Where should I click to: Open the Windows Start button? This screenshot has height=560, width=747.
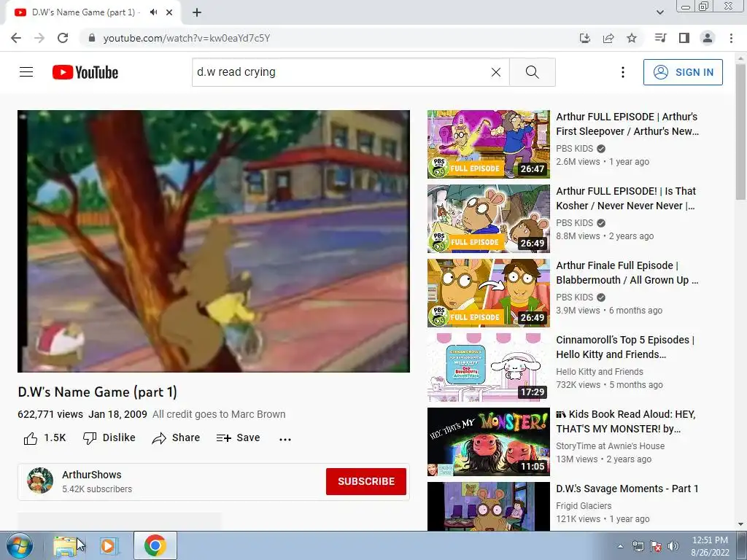coord(20,545)
